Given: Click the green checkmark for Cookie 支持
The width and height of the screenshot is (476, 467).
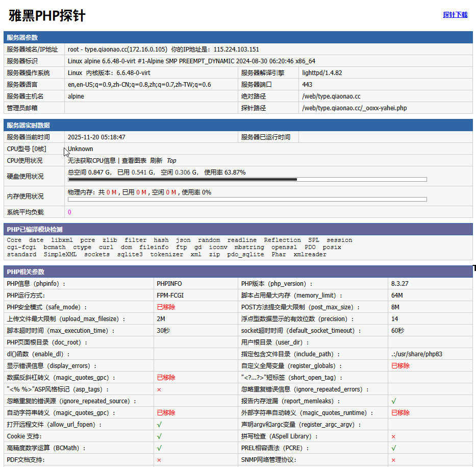Looking at the screenshot, I should point(160,436).
